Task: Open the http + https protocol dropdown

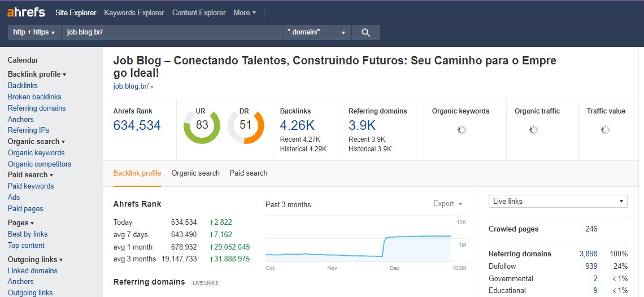Action: [34, 33]
